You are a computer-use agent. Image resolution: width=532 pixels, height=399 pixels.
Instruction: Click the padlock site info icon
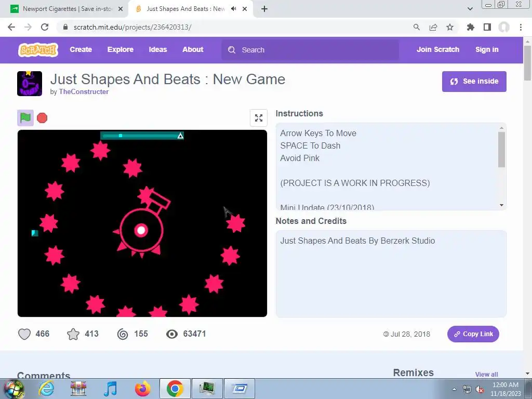tap(65, 27)
